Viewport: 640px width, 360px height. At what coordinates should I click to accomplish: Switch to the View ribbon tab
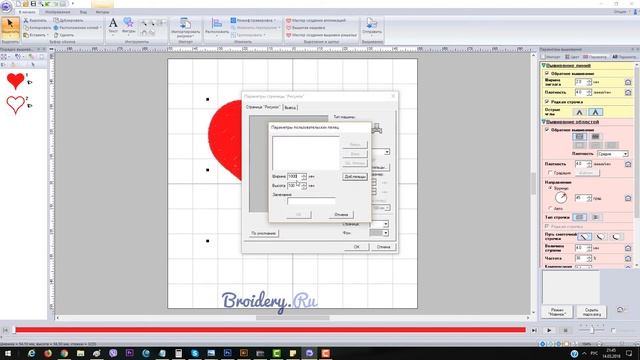pos(83,12)
